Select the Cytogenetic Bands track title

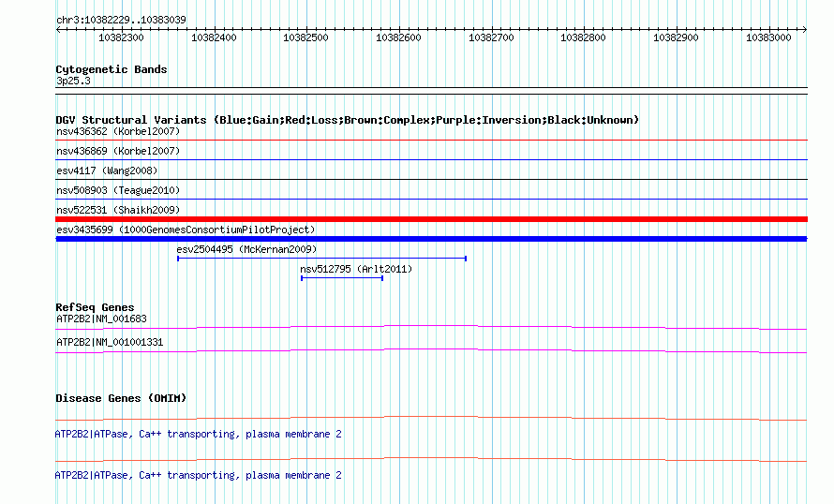click(x=112, y=69)
